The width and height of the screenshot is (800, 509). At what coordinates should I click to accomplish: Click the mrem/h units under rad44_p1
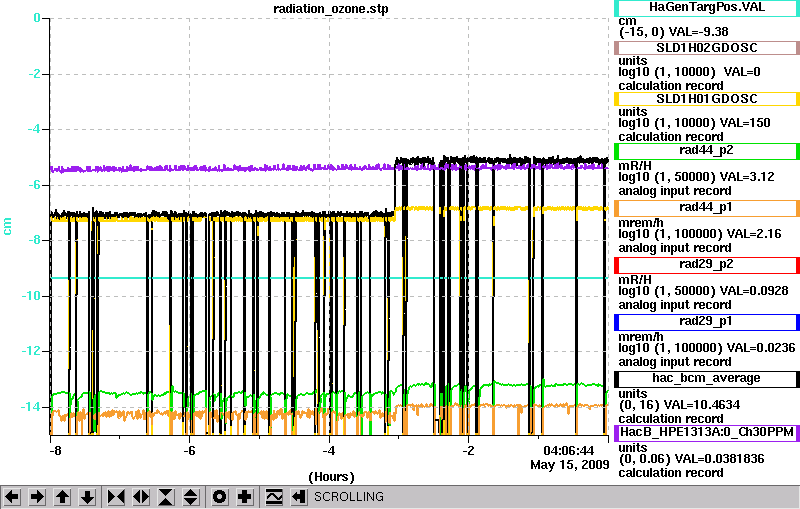(x=641, y=223)
